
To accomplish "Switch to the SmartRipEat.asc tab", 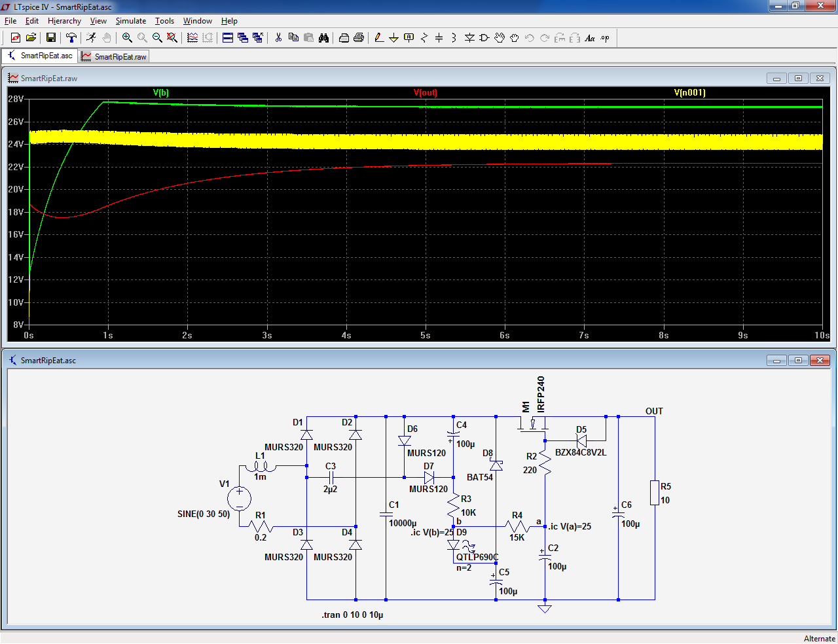I will point(40,56).
